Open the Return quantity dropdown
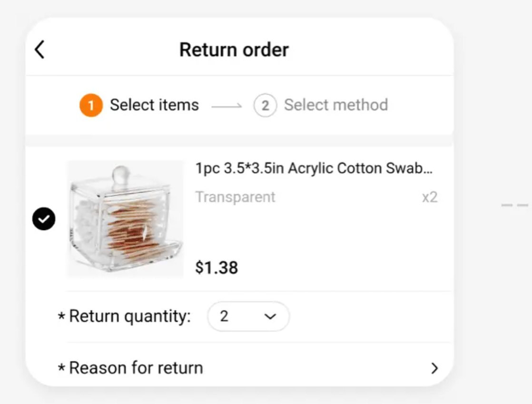The width and height of the screenshot is (532, 404). pos(248,316)
